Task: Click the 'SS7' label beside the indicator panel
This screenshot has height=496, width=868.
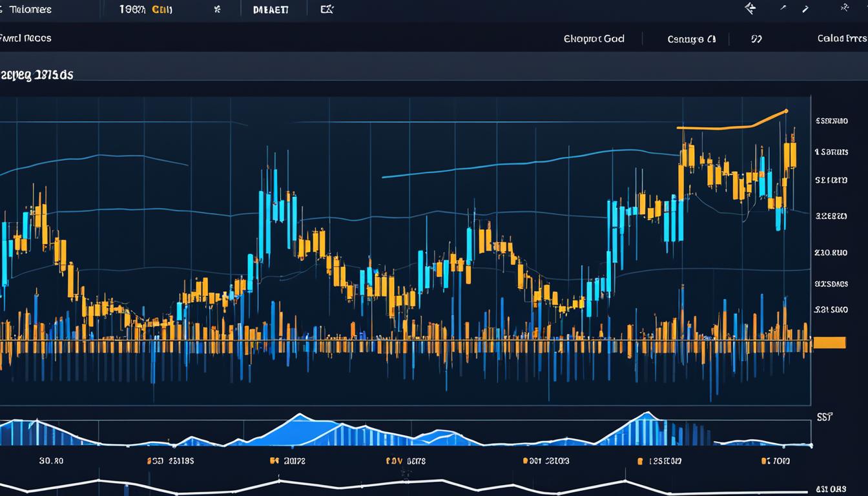Action: (x=824, y=418)
